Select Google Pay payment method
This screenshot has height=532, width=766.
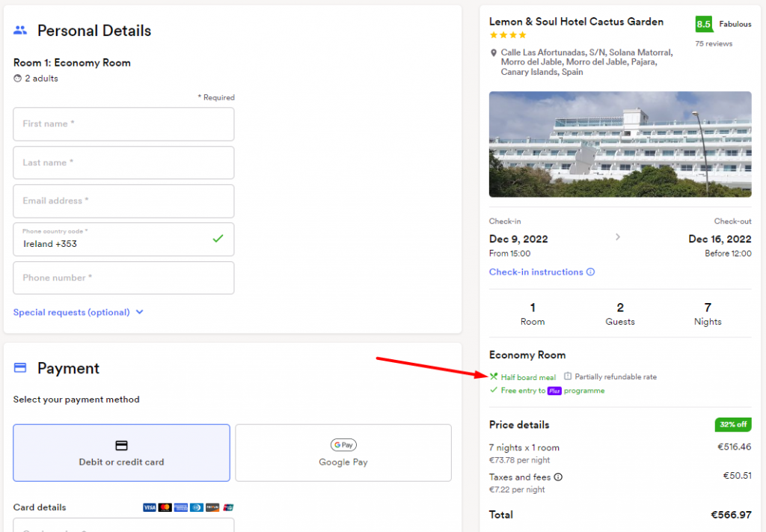coord(343,453)
